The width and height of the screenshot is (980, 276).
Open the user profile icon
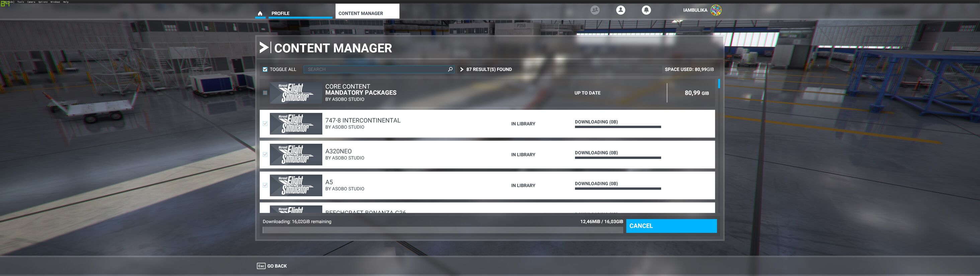tap(621, 10)
